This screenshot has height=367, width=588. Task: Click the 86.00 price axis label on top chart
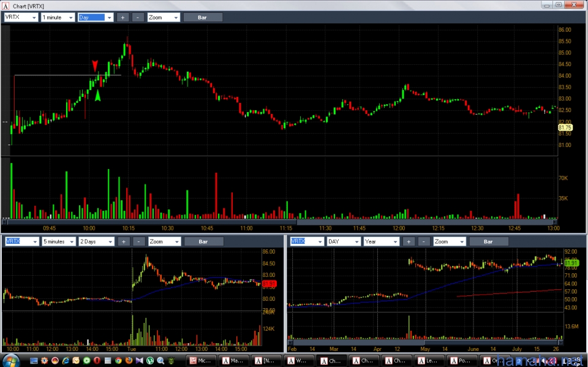point(565,29)
